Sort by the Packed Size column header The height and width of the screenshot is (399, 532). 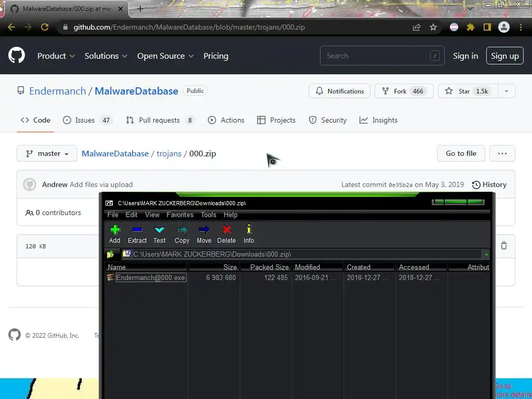(x=265, y=267)
